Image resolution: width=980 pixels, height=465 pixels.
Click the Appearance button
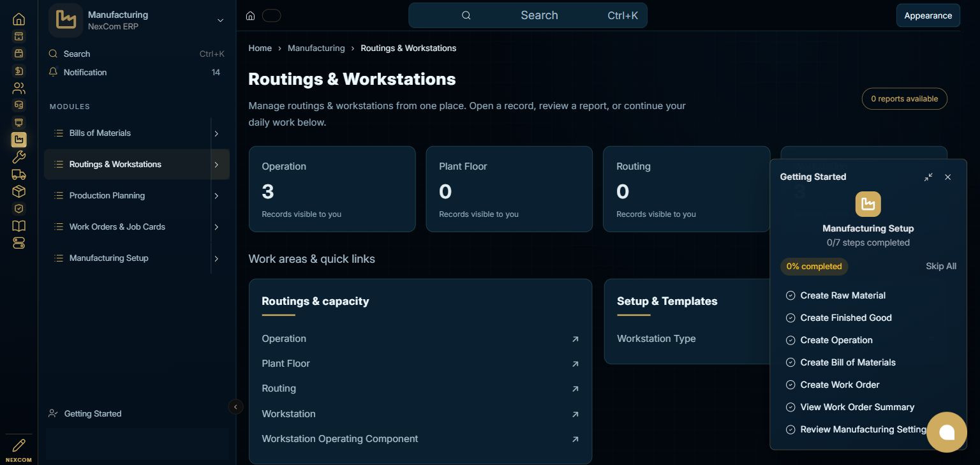tap(928, 16)
